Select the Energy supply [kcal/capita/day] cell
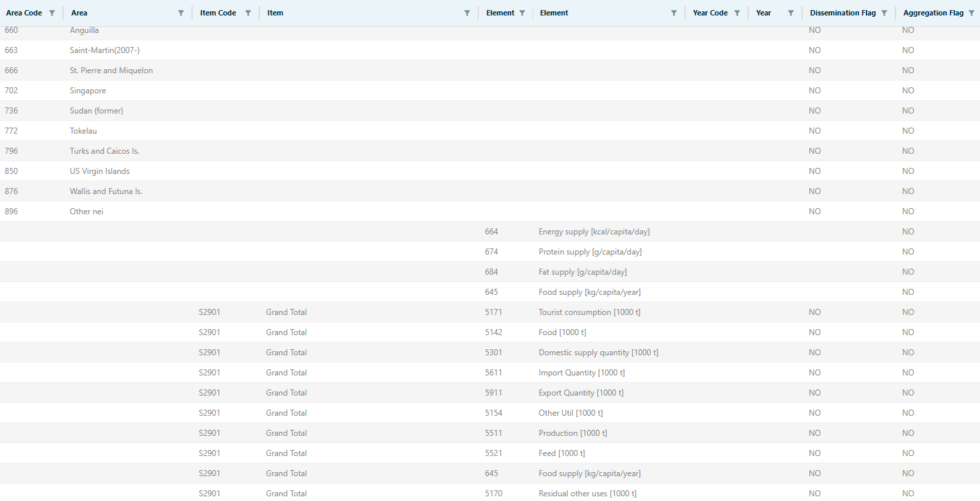Viewport: 980px width, 501px height. (x=594, y=232)
